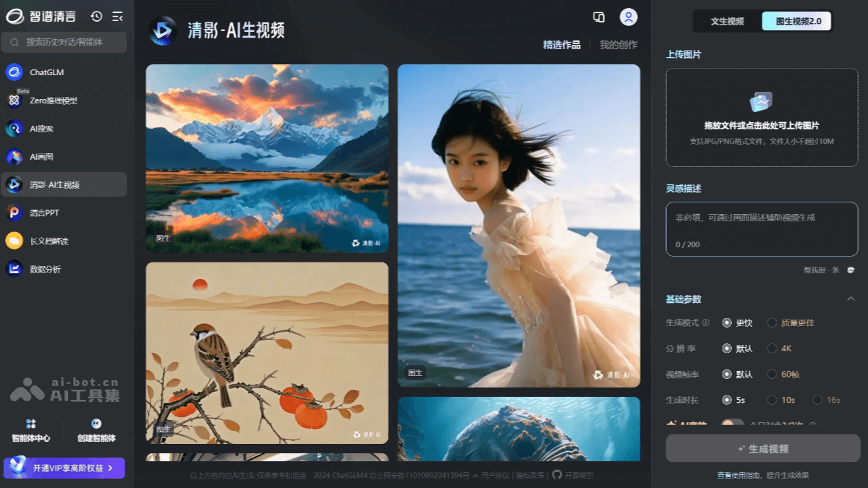The width and height of the screenshot is (868, 488).
Task: Click the sidebar collapse icon
Action: [x=117, y=15]
